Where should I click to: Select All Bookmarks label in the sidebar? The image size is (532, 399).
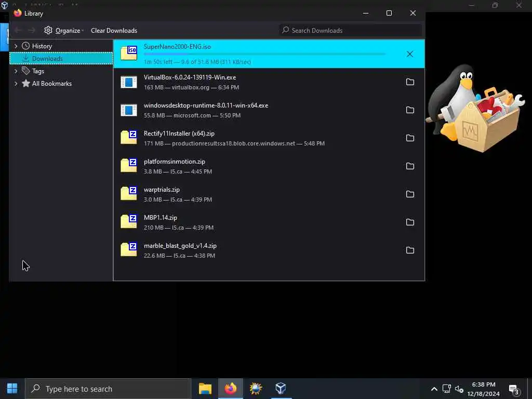(52, 84)
